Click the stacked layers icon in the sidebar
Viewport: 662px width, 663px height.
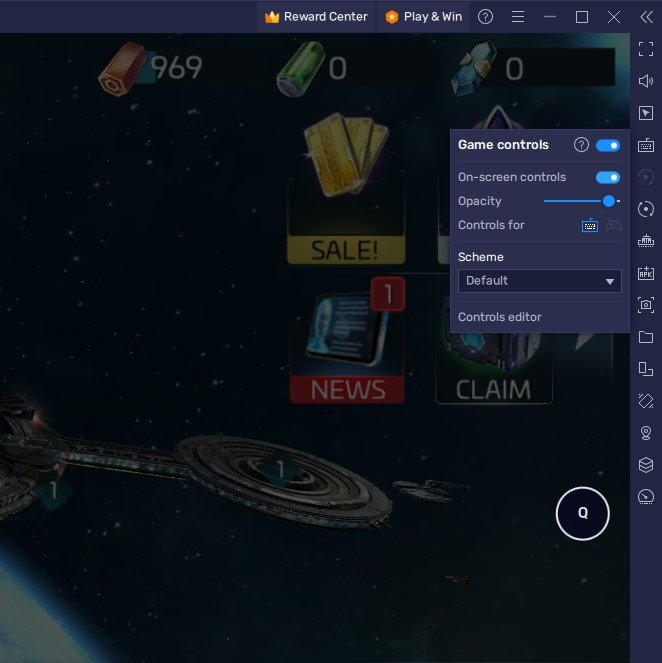646,465
